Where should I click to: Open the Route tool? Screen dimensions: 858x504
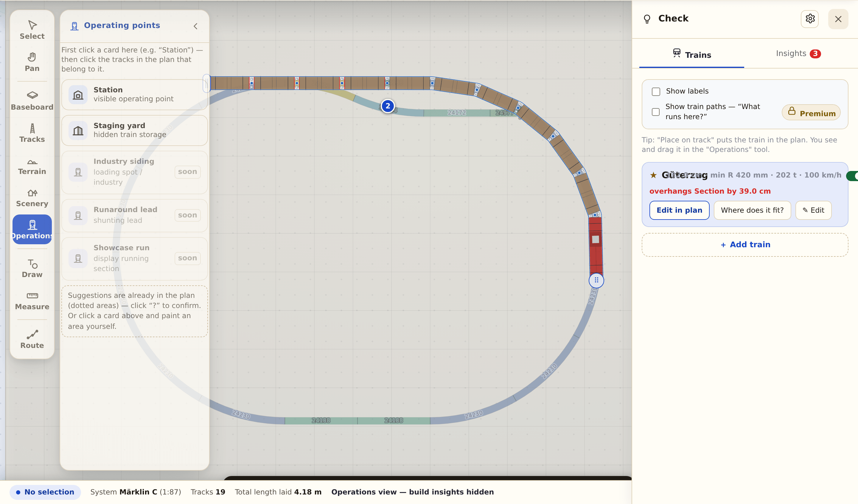pos(32,340)
